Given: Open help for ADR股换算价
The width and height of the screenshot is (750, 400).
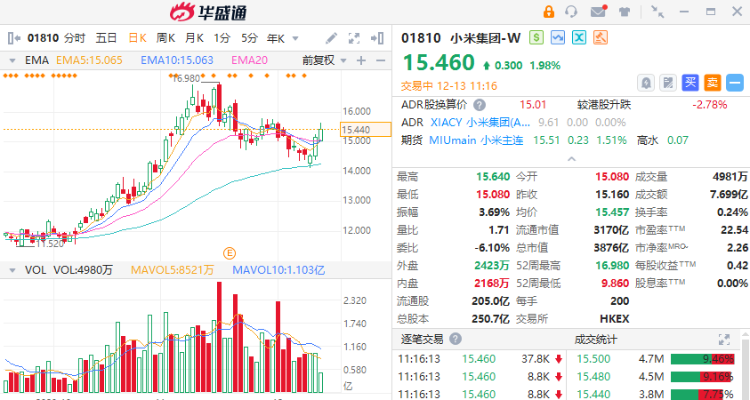Looking at the screenshot, I should 479,105.
